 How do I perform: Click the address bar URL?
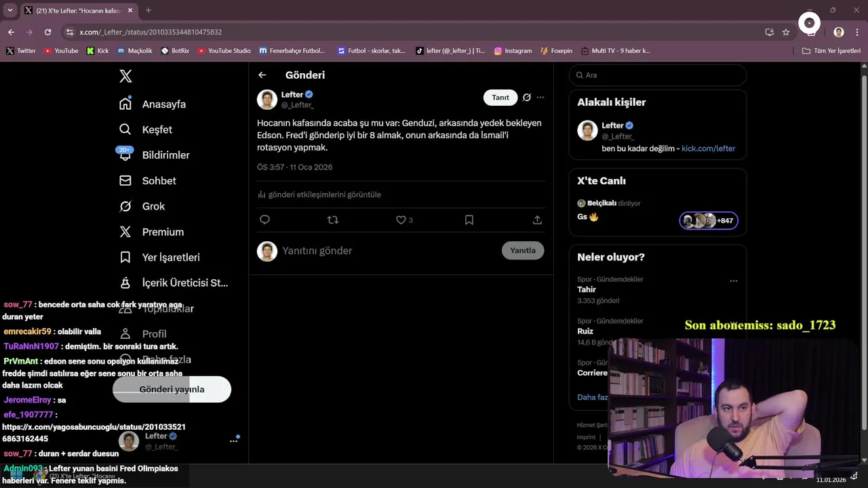tap(151, 32)
